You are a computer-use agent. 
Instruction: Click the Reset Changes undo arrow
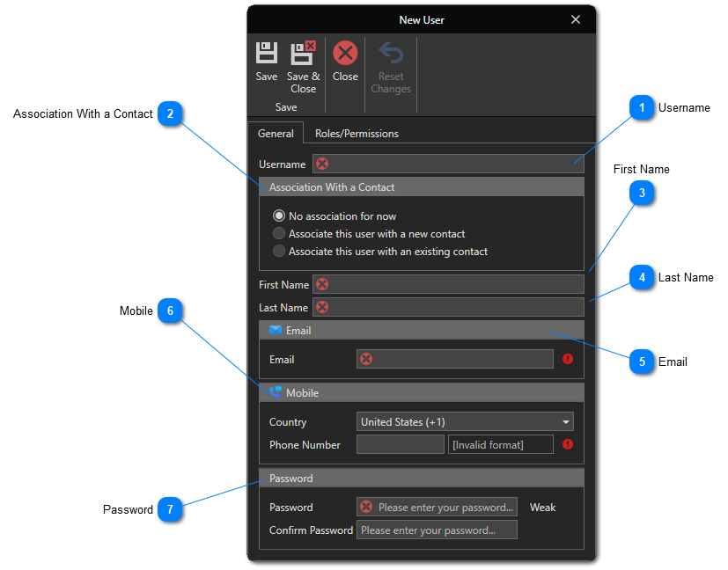click(x=391, y=55)
